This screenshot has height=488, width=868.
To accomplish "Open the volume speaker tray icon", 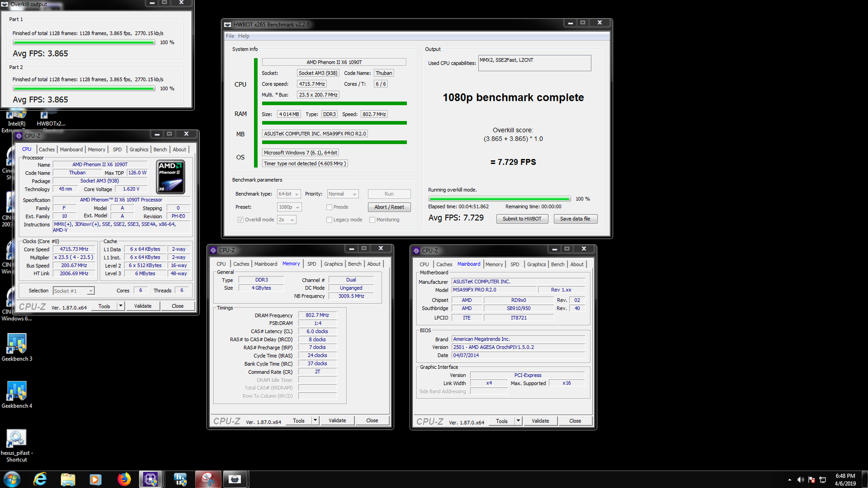I will coord(801,479).
